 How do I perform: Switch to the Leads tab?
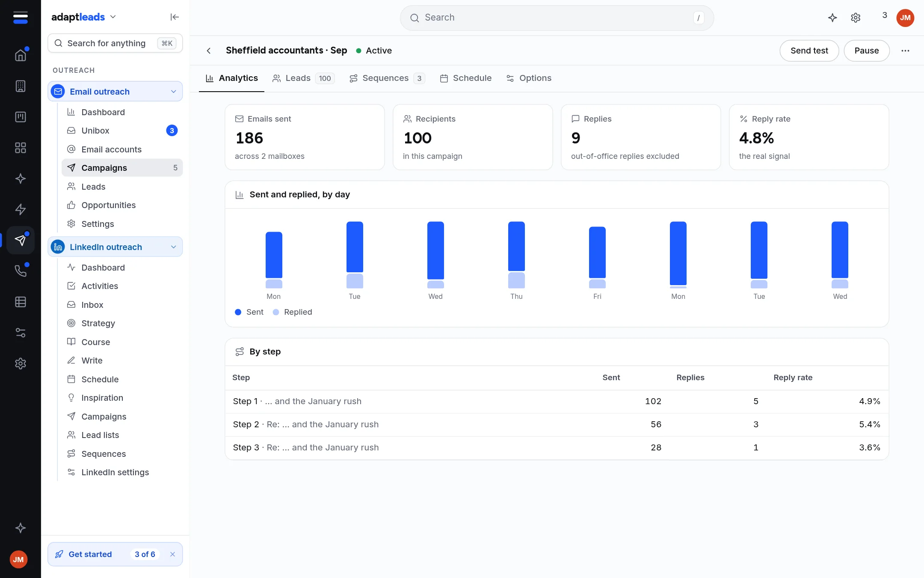click(x=303, y=78)
